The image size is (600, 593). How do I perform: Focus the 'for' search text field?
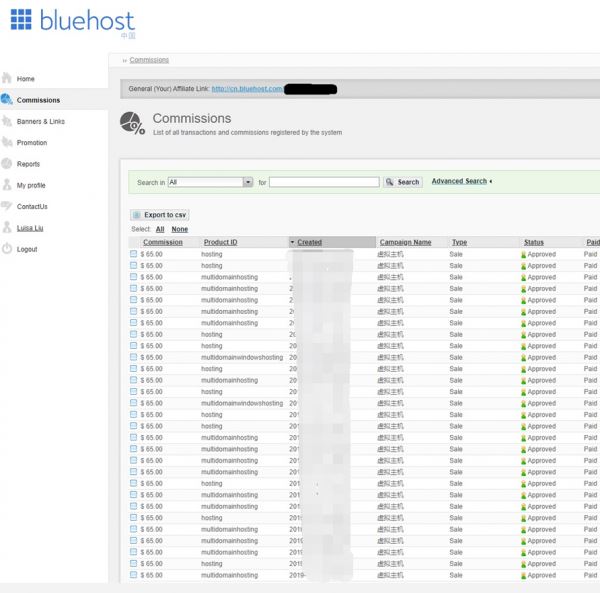point(324,182)
